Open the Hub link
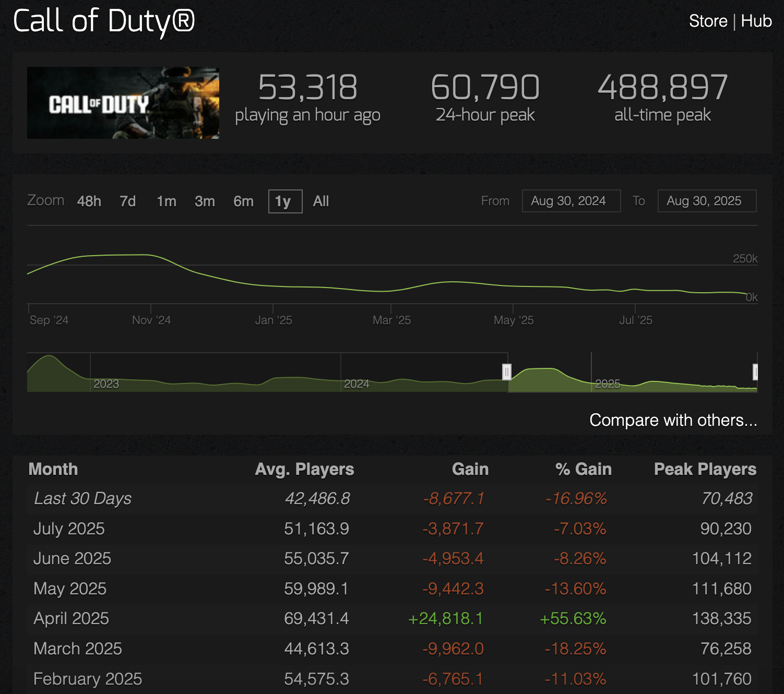 tap(756, 21)
